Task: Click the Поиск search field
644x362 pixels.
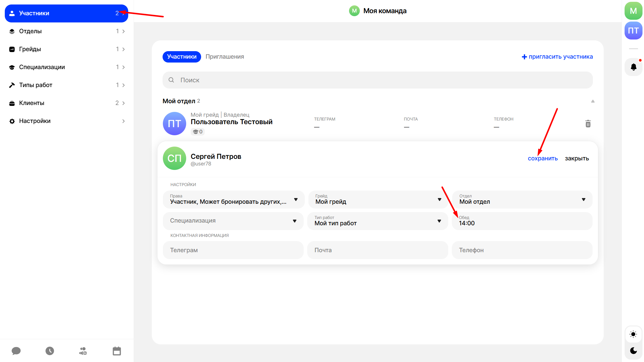Action: (377, 80)
